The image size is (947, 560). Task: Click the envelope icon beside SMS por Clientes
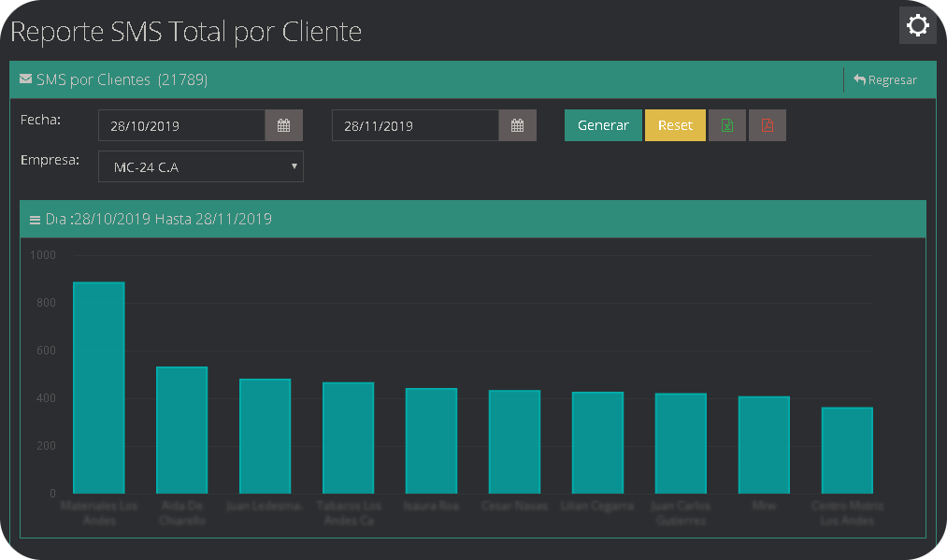(x=25, y=79)
